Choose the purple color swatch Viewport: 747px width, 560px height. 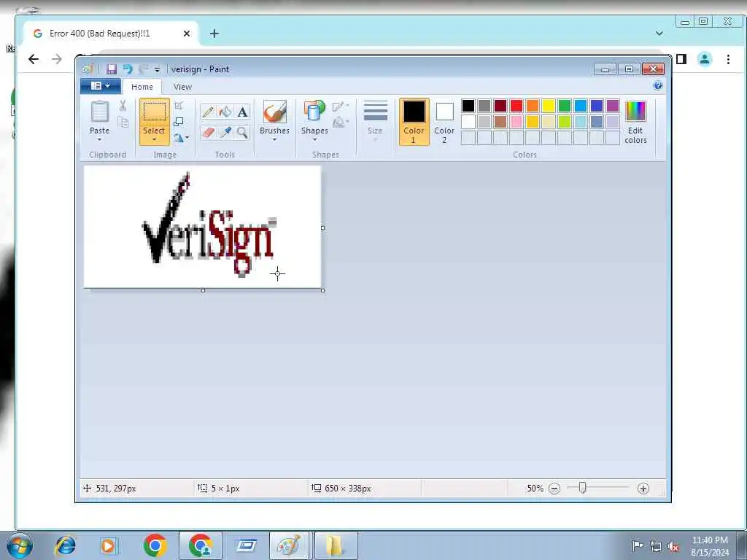click(613, 106)
